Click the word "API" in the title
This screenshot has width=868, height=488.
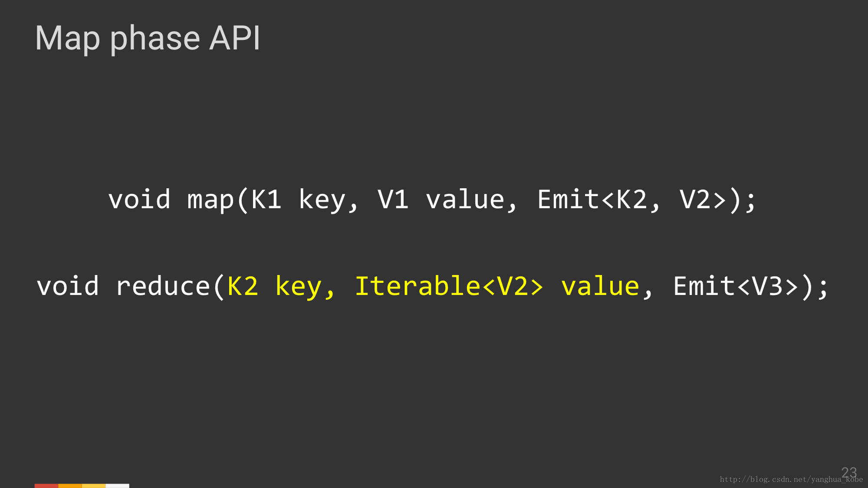point(234,38)
